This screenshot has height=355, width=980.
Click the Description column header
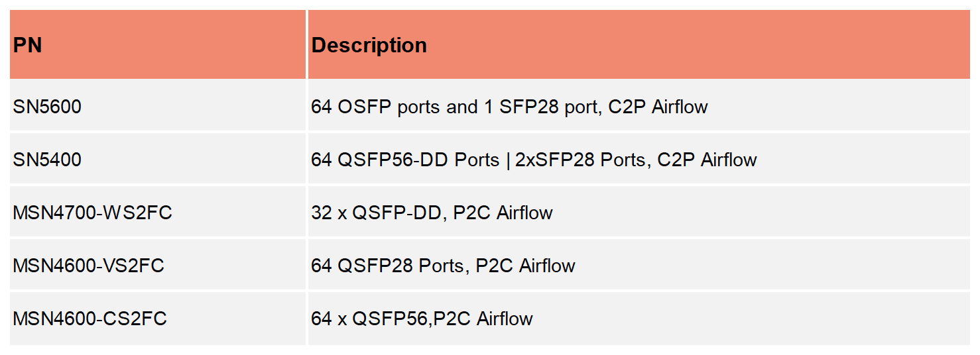(369, 46)
